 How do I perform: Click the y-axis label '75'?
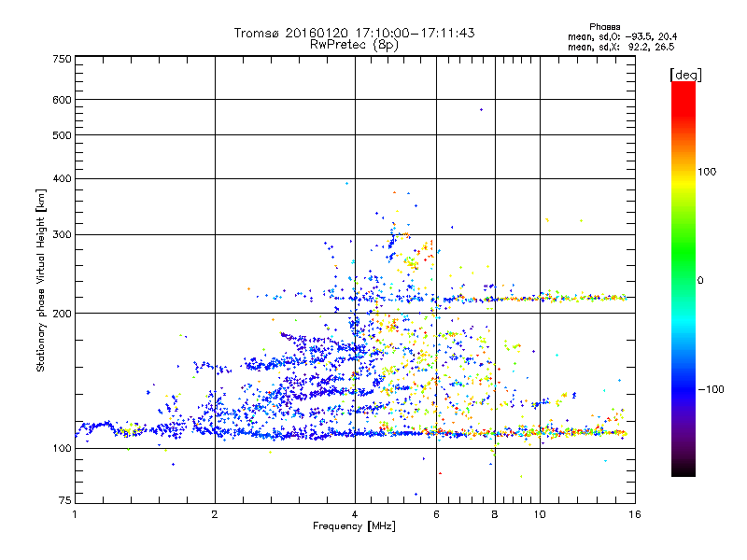[65, 500]
